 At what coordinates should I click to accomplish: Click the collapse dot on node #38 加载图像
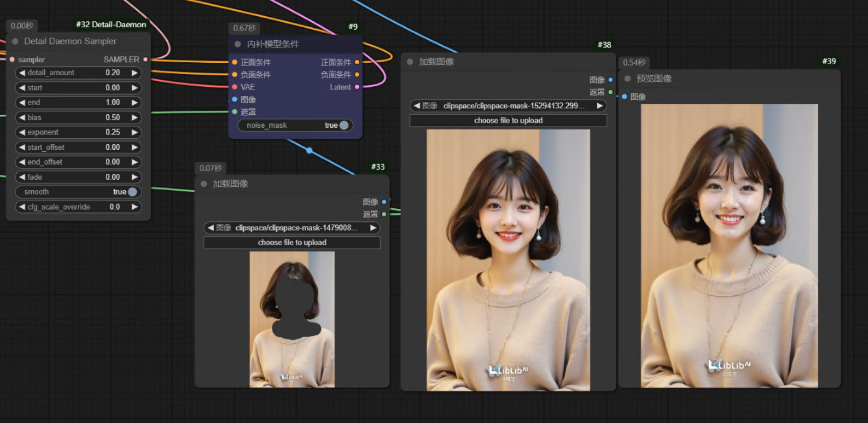tap(410, 62)
